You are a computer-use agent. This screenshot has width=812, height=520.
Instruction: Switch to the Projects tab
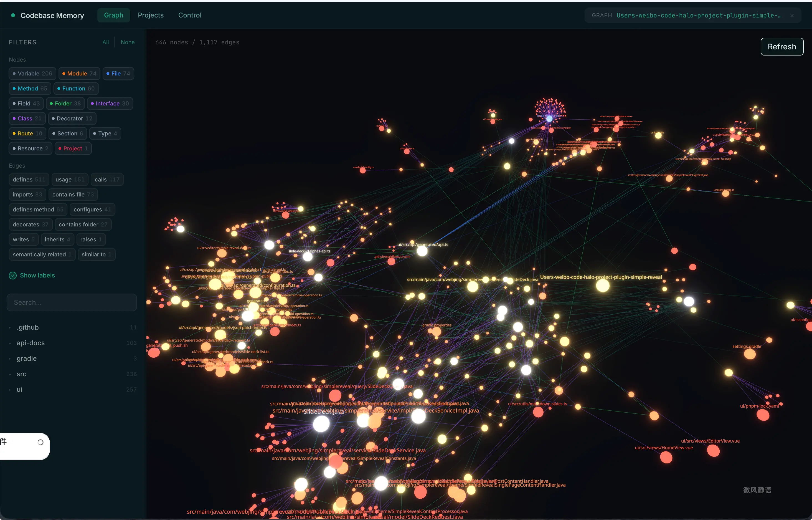coord(151,15)
